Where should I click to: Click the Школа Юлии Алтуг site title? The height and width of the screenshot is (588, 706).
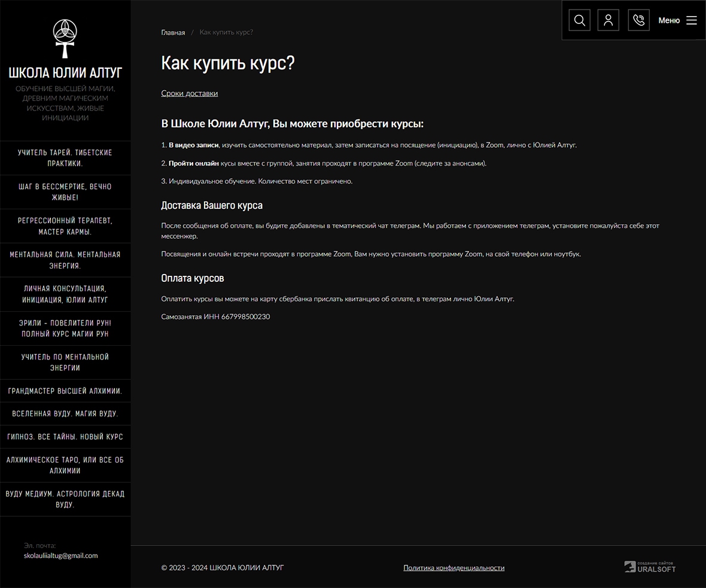click(x=65, y=73)
